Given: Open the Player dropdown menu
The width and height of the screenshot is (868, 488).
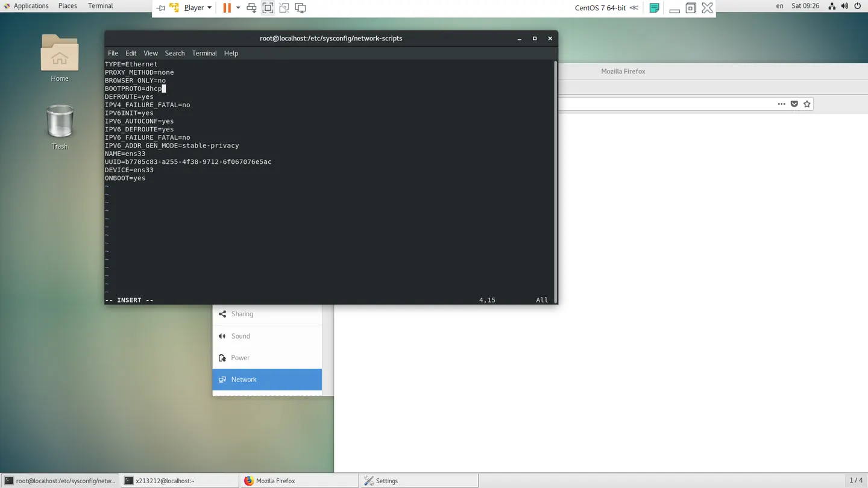Looking at the screenshot, I should pos(198,8).
